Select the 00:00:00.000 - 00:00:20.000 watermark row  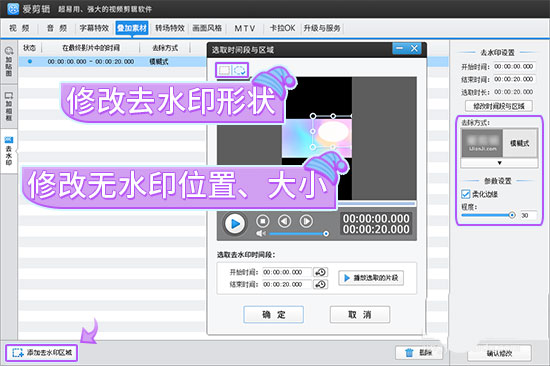point(112,62)
